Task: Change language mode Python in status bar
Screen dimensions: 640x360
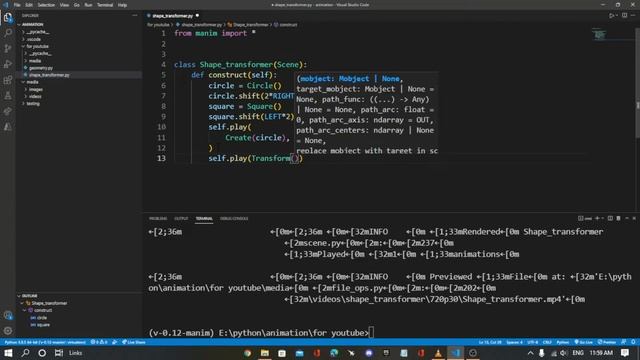Action: (x=562, y=342)
